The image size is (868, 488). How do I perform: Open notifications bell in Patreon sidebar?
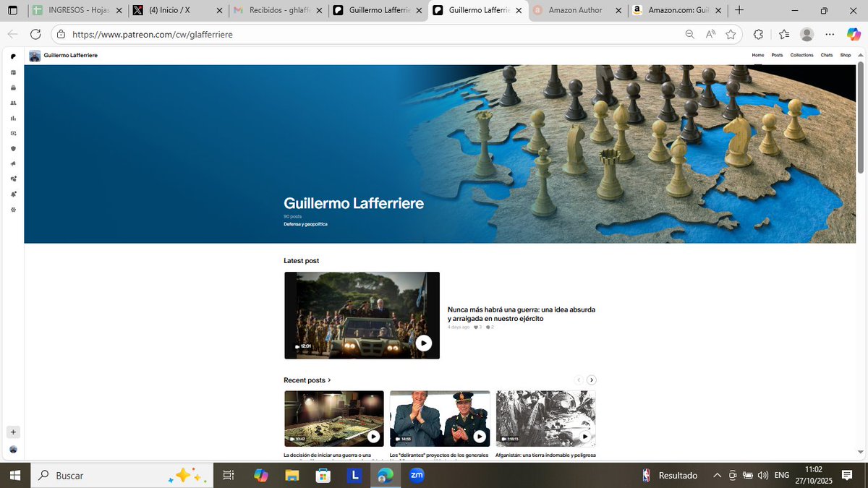(x=13, y=194)
